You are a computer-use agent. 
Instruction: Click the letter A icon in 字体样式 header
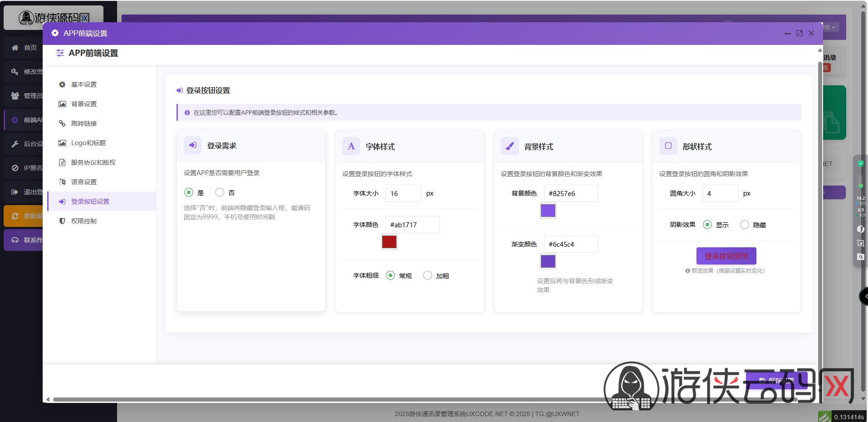(351, 146)
